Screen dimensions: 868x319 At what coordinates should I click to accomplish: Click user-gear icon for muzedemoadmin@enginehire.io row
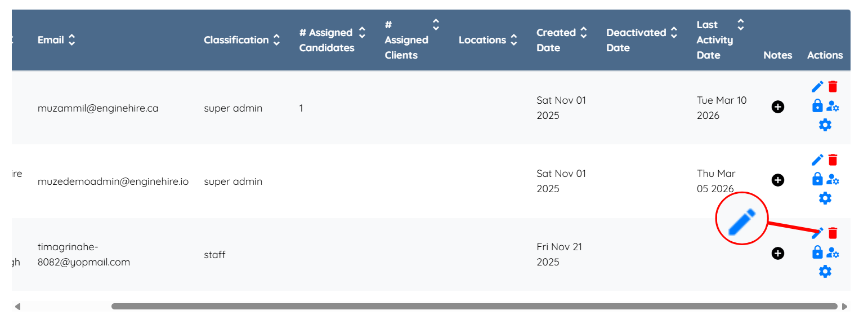[833, 179]
